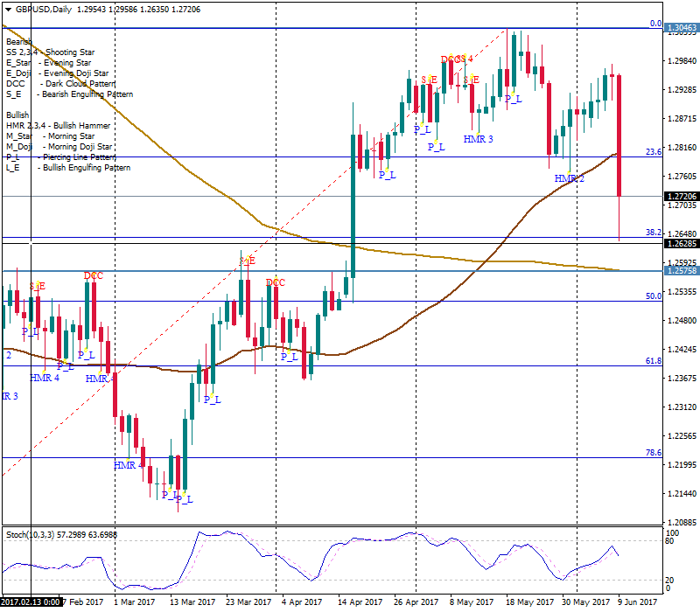Click the Fibonacci 50.0 level label
Image resolution: width=700 pixels, height=612 pixels.
[x=653, y=296]
